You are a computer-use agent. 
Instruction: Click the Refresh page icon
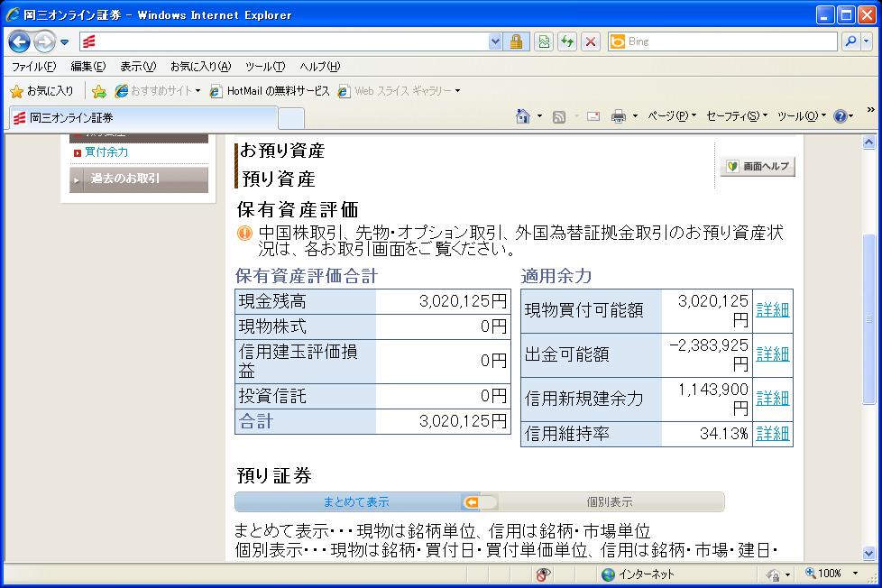567,41
